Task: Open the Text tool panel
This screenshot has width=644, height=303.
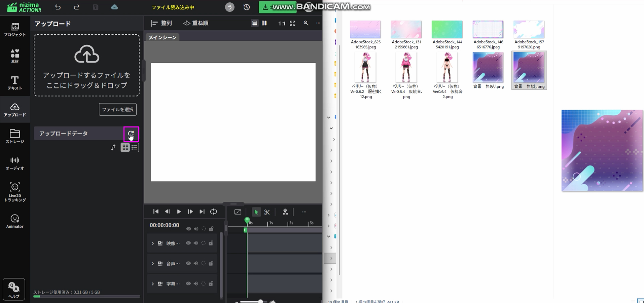Action: click(x=15, y=83)
